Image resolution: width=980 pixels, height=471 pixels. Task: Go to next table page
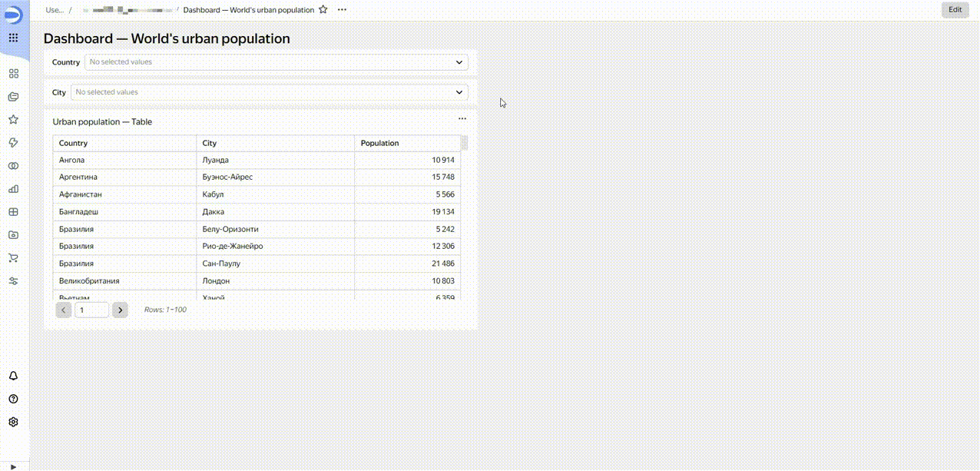[120, 310]
